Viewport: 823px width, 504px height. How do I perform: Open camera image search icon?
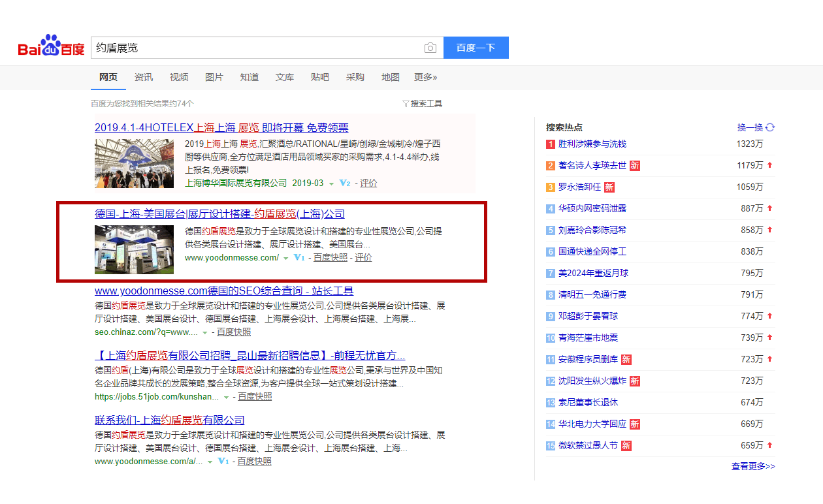pos(430,48)
